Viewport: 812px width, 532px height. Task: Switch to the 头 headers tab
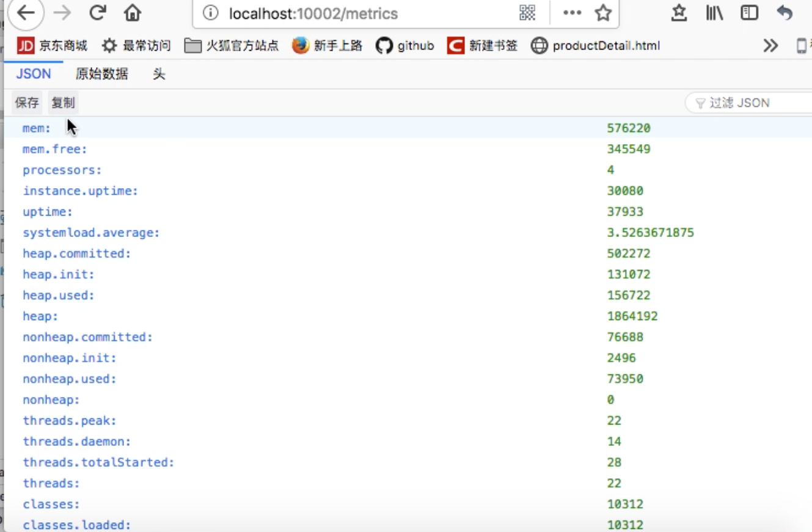click(x=159, y=74)
